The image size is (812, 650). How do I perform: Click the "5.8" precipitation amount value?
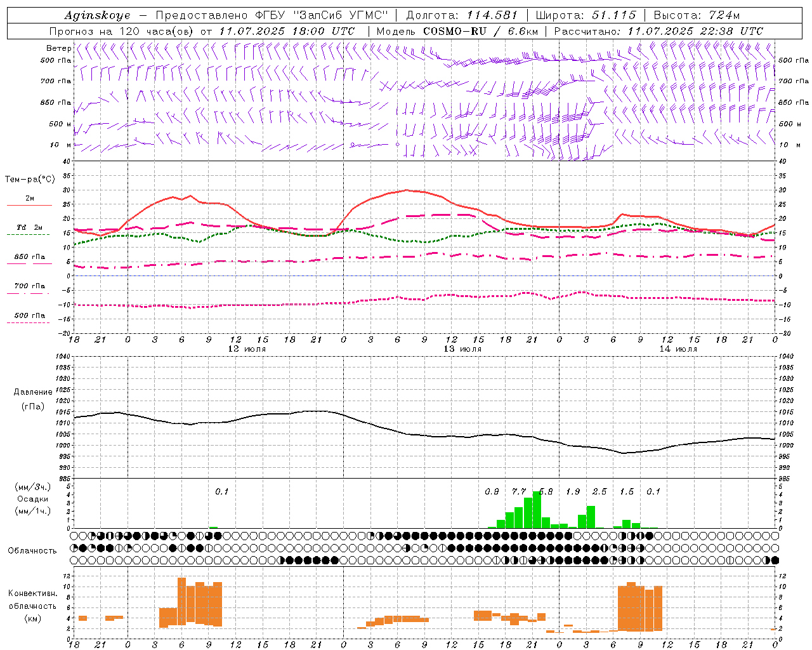click(x=546, y=492)
